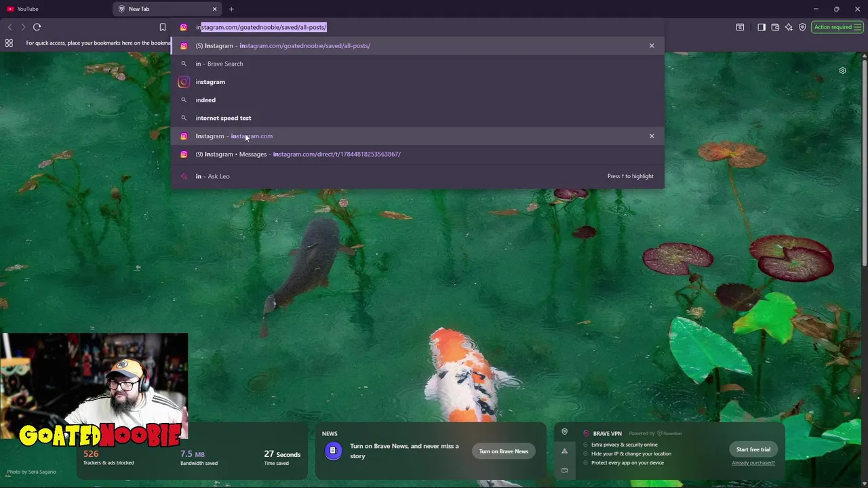Click the Instagram icon beside Messages suggestion

(183, 154)
